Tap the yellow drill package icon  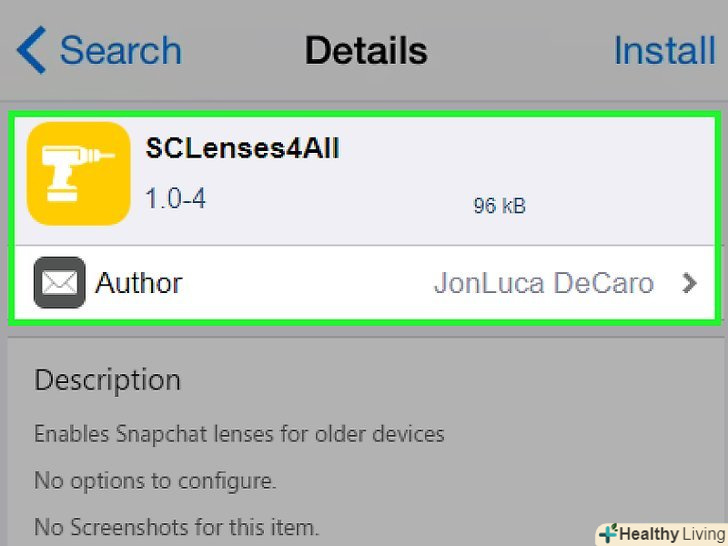pyautogui.click(x=79, y=173)
